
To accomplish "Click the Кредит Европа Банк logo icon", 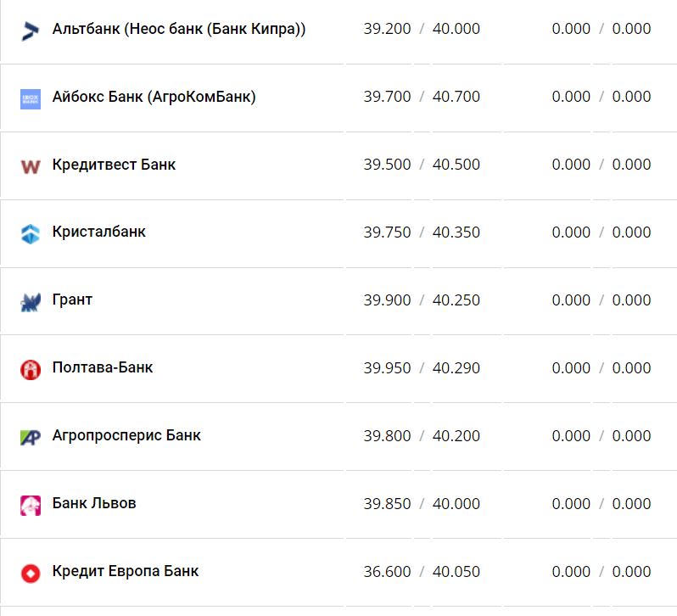I will click(x=31, y=574).
